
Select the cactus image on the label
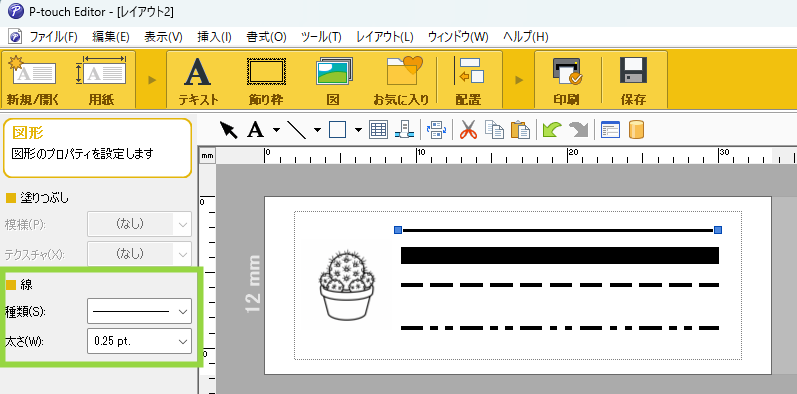point(347,286)
